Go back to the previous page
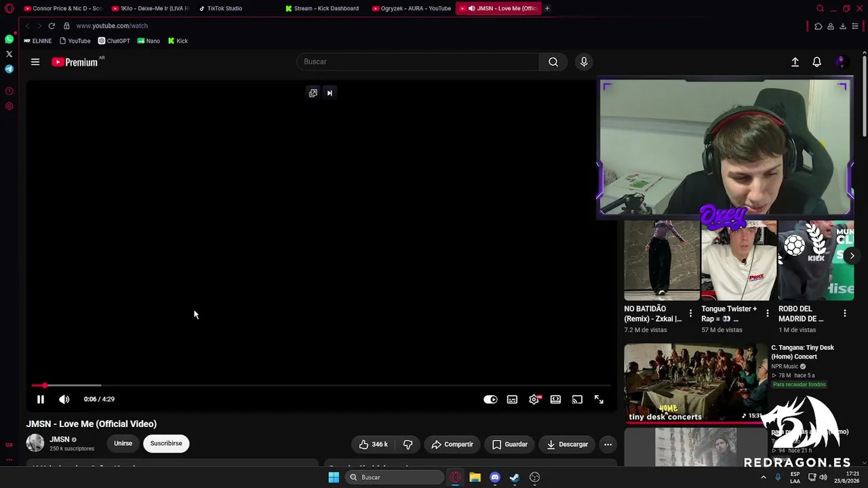868x488 pixels. click(28, 26)
